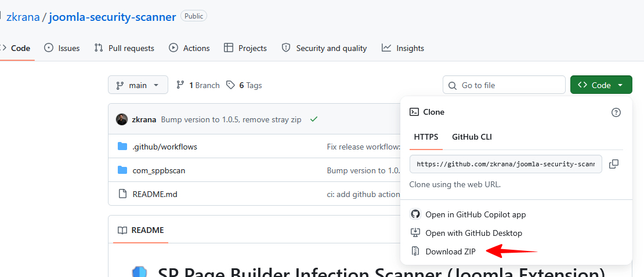Click the README.md file icon
Viewport: 644px width, 277px height.
[122, 194]
